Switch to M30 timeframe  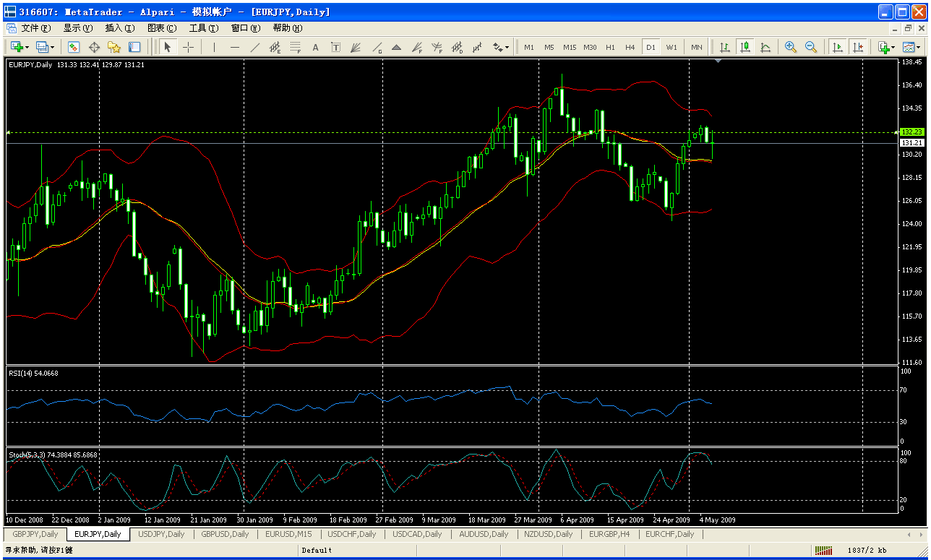(x=590, y=47)
